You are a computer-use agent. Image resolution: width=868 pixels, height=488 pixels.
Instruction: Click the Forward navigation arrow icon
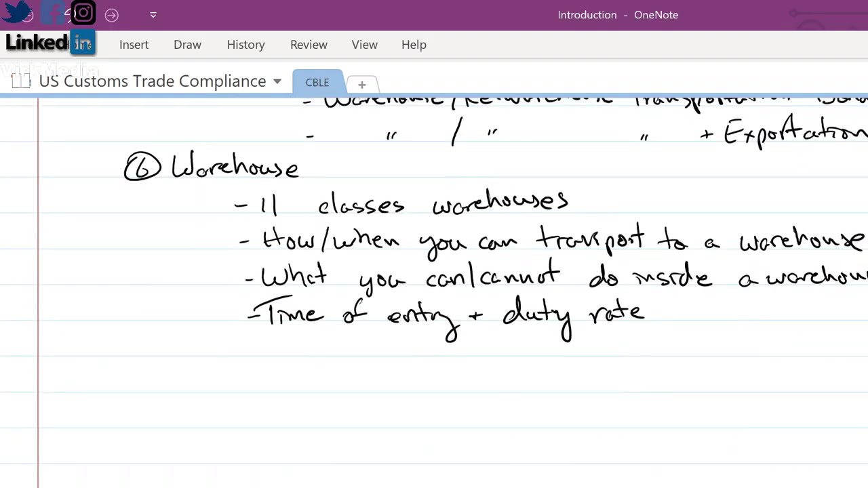(x=112, y=15)
